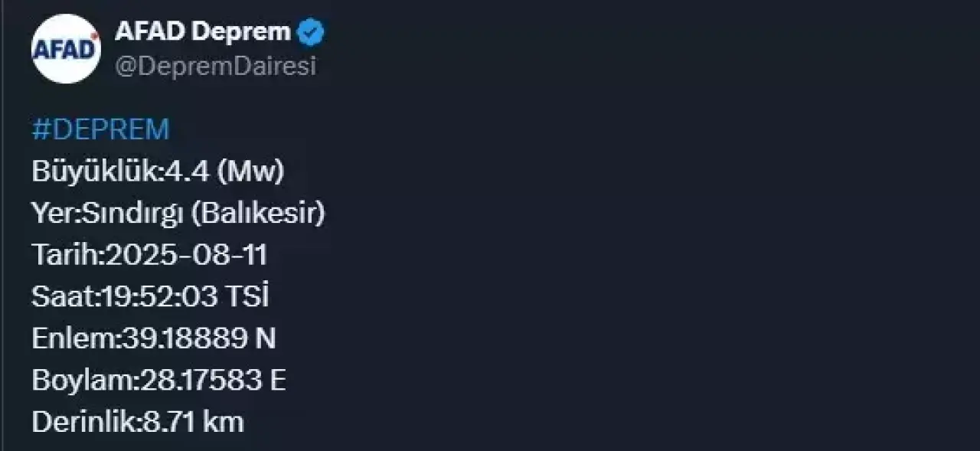The height and width of the screenshot is (451, 980).
Task: Select longitude value 28.17583 E
Action: pos(214,380)
